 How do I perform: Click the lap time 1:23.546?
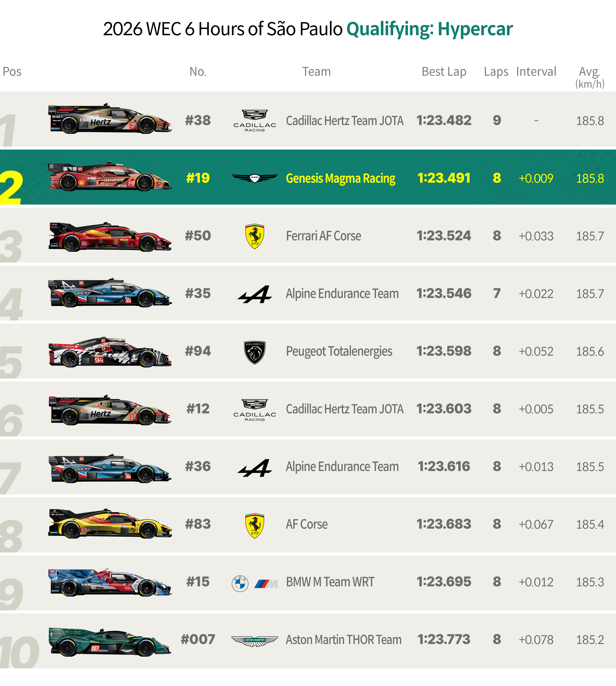(x=444, y=294)
